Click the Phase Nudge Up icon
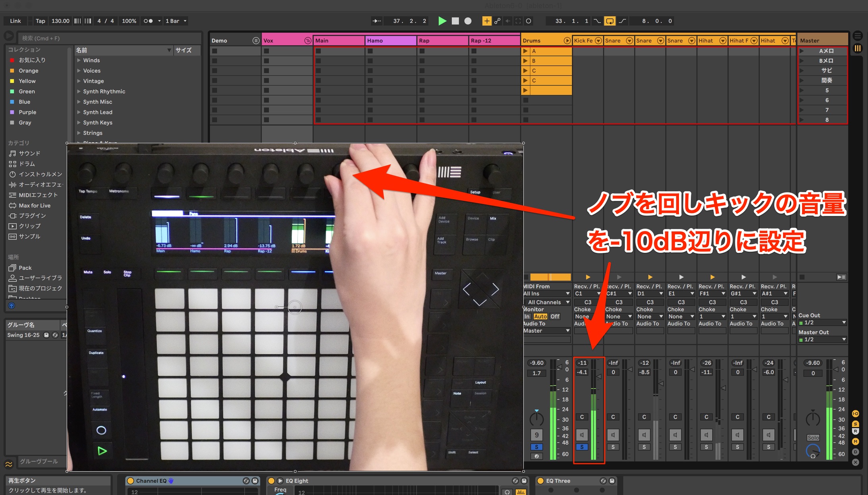The image size is (868, 495). pyautogui.click(x=88, y=21)
